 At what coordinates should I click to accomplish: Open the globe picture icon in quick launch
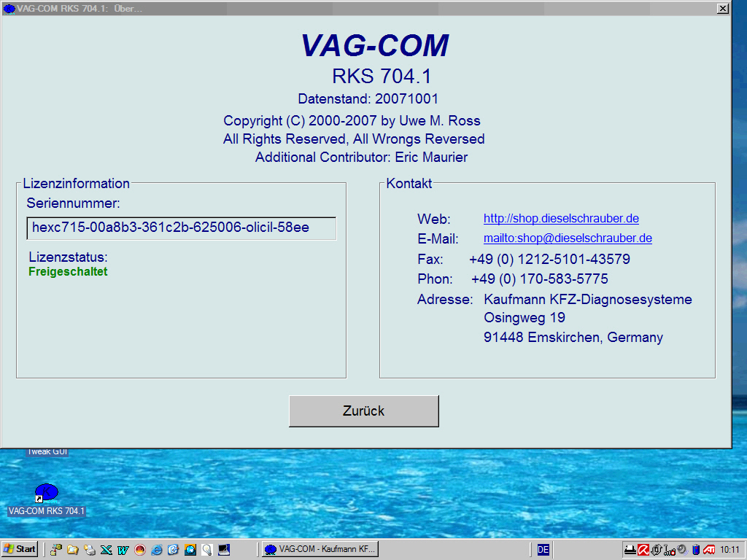(190, 550)
